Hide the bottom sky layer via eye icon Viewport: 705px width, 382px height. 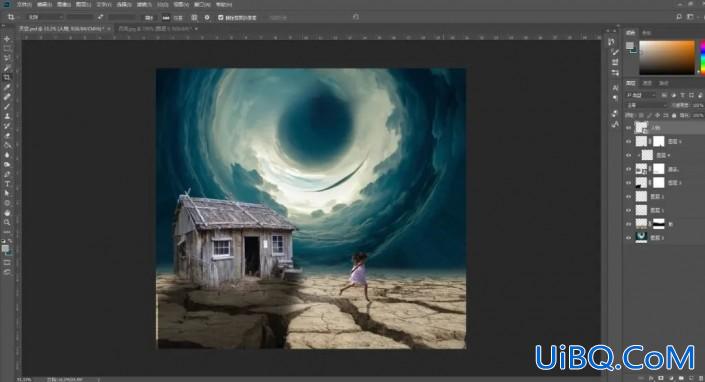[x=629, y=237]
